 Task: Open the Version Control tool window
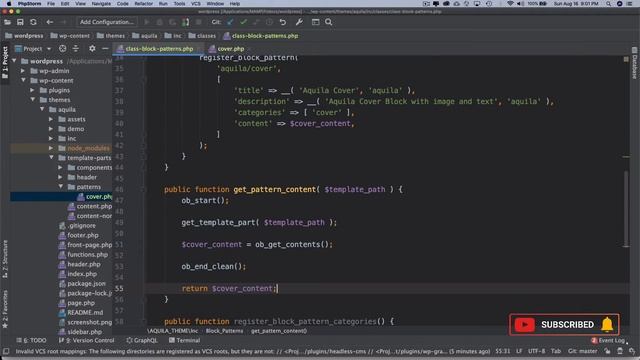[x=87, y=340]
